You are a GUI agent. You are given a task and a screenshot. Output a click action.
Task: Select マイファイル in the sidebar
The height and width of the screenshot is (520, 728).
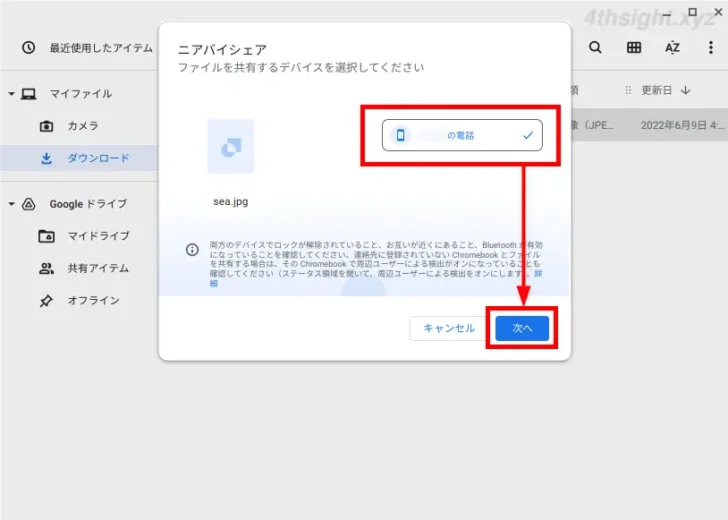[81, 94]
